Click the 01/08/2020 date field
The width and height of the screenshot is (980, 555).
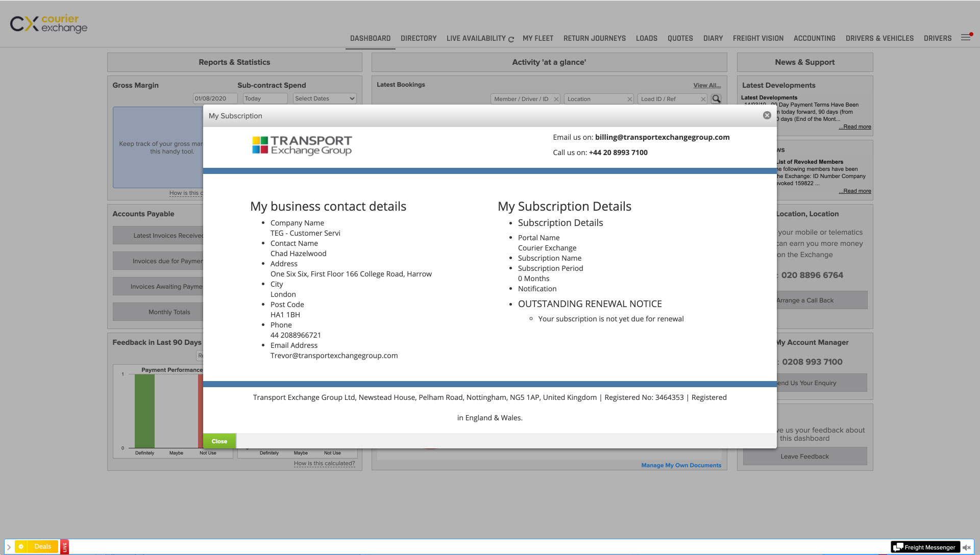point(215,98)
